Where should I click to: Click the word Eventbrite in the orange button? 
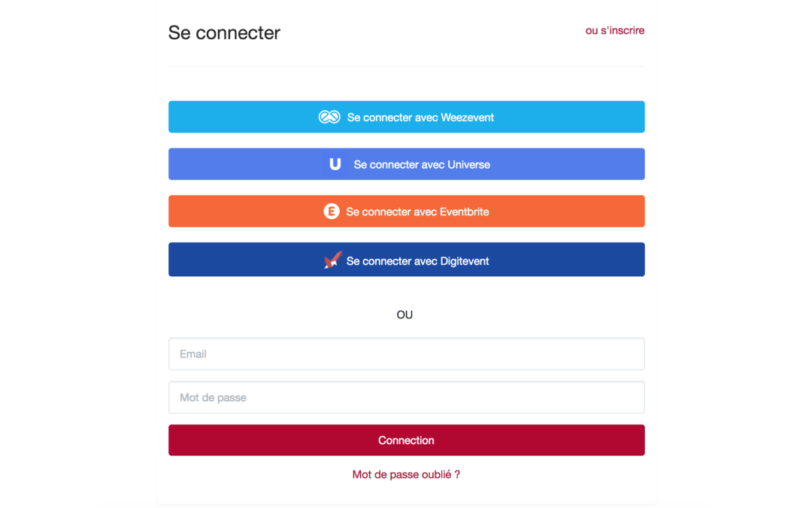tap(464, 212)
